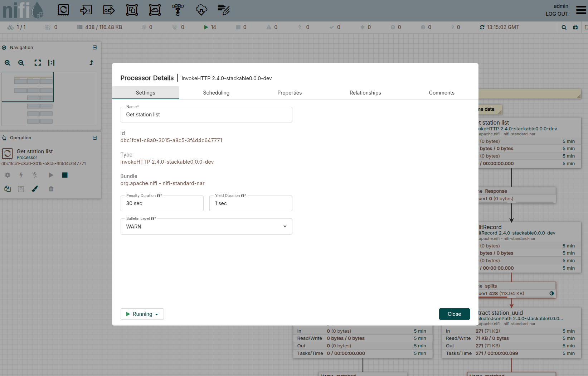
Task: Click the Penalty Duration input field
Action: pyautogui.click(x=162, y=203)
